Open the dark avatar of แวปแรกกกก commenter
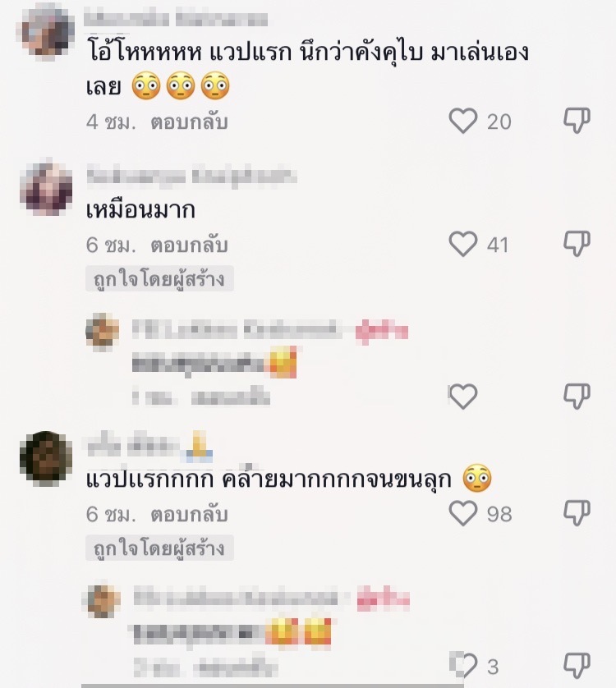The height and width of the screenshot is (688, 616). click(x=46, y=457)
